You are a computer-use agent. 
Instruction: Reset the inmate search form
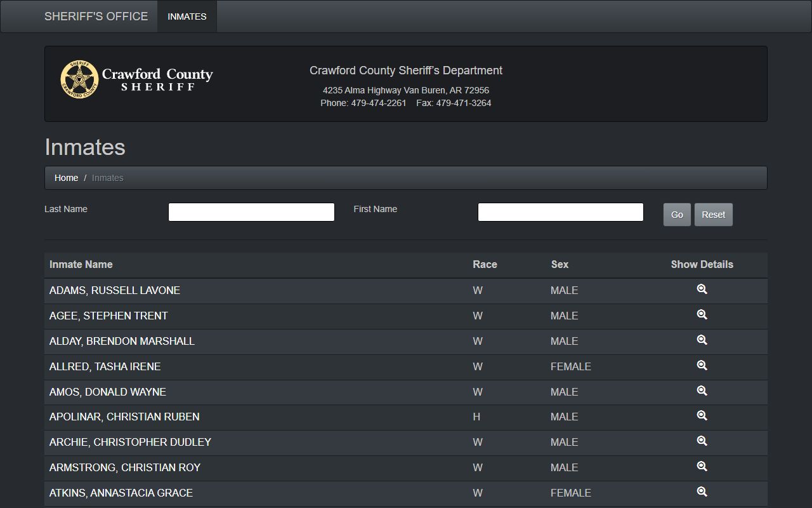(713, 215)
